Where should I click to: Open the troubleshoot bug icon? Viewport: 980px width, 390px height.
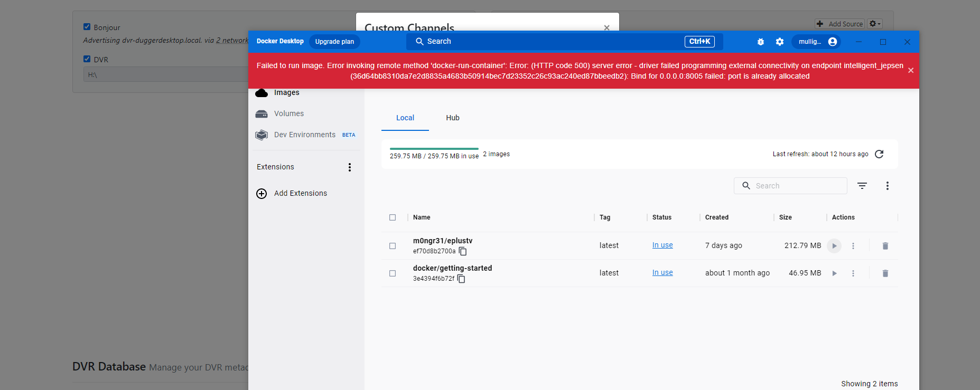coord(761,42)
